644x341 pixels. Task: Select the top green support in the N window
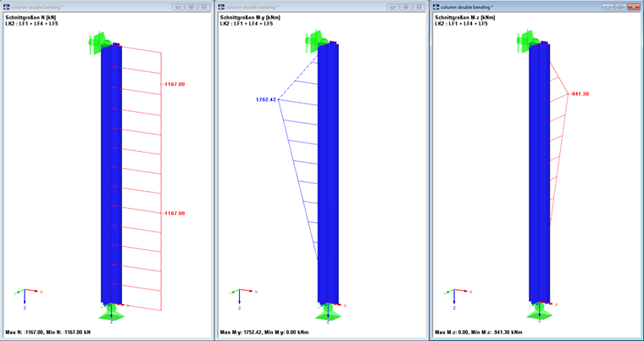pyautogui.click(x=100, y=42)
